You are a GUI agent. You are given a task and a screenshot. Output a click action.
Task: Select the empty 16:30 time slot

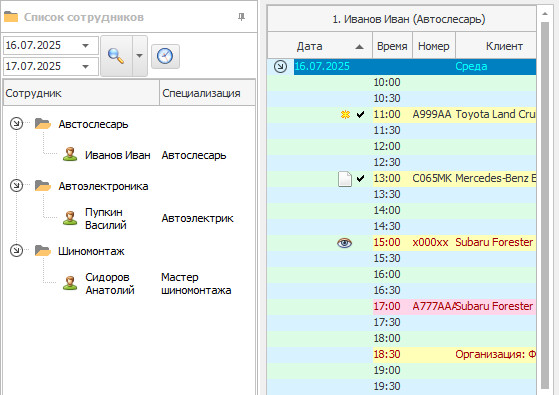(x=402, y=291)
